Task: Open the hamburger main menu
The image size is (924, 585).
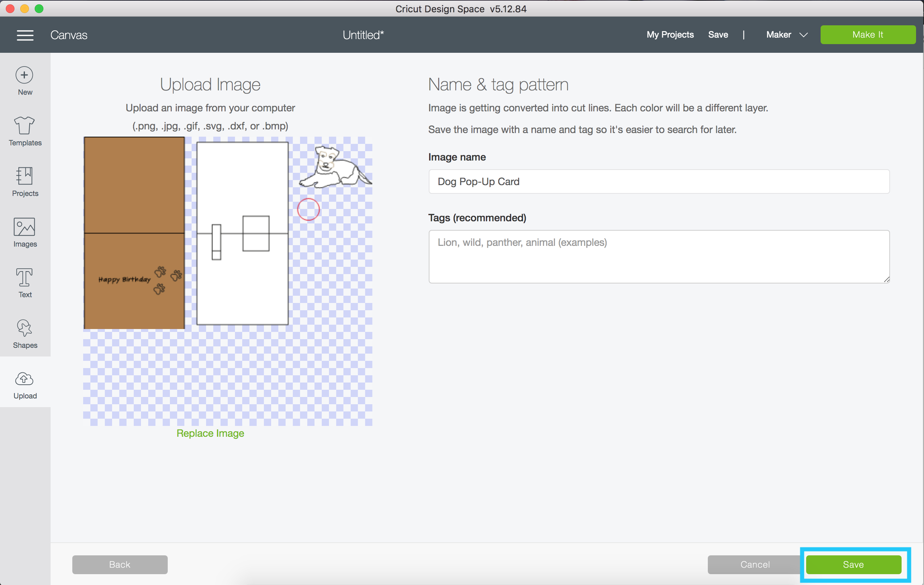Action: (x=25, y=35)
